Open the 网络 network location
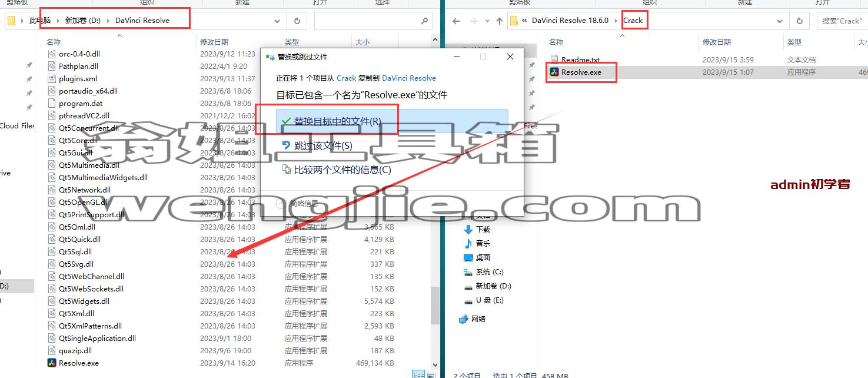The width and height of the screenshot is (868, 378). coord(478,319)
